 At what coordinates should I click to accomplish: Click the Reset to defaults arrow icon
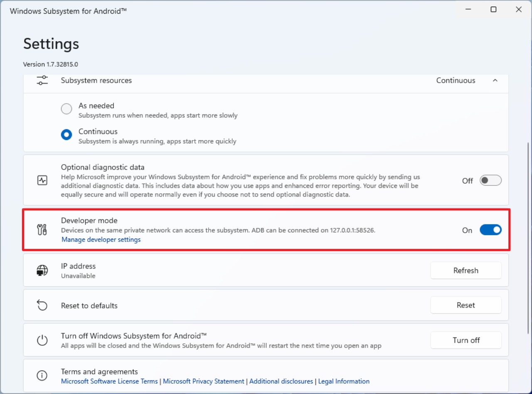click(x=42, y=305)
